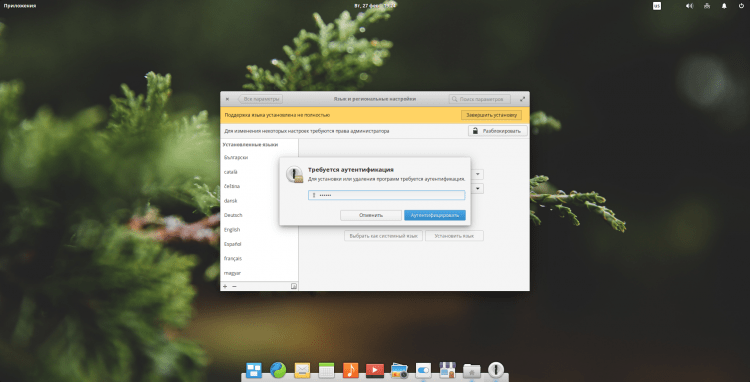Maximize settings window with the arrows icon

click(522, 99)
